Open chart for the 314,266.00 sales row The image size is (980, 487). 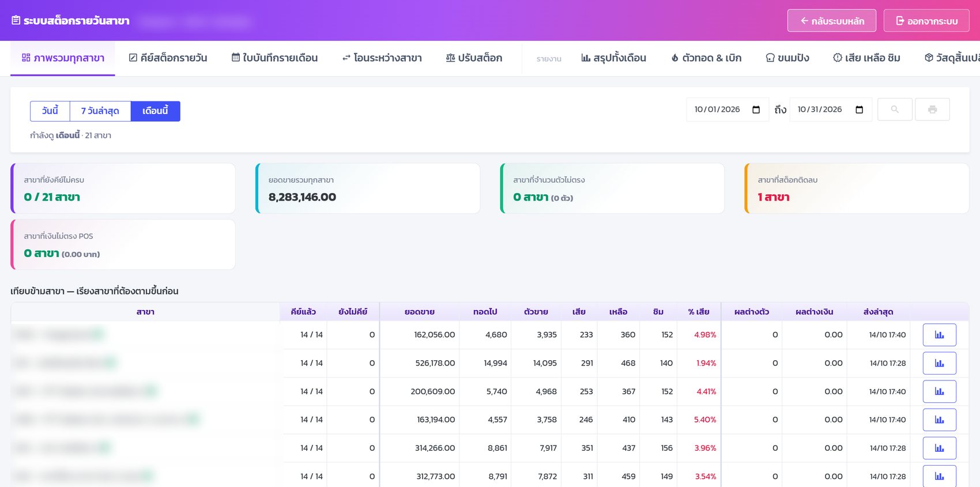939,448
